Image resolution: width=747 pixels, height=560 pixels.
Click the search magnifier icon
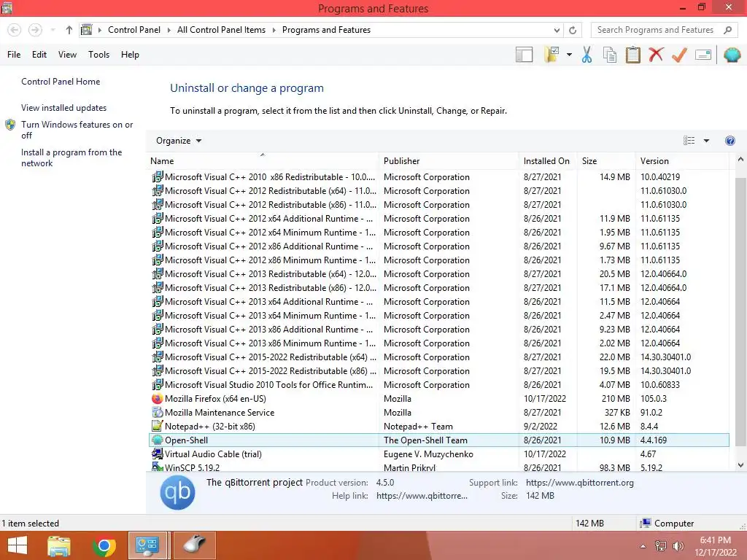(x=727, y=30)
